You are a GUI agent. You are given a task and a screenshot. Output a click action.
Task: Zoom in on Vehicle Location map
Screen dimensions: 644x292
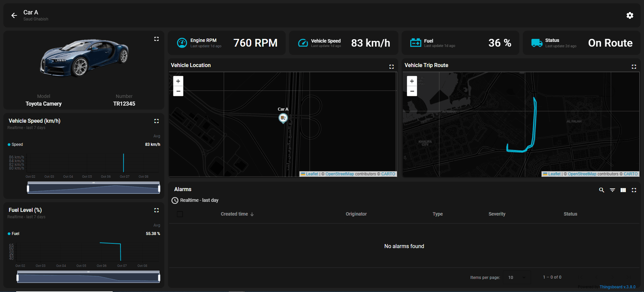click(178, 81)
